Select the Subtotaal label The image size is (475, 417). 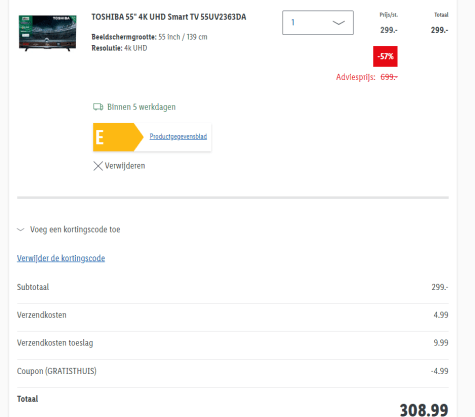coord(33,287)
